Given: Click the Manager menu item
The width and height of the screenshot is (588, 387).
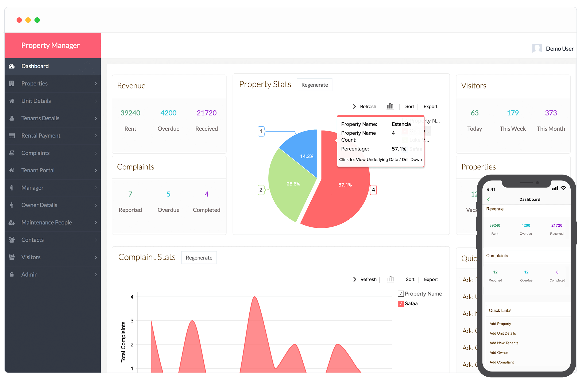Looking at the screenshot, I should (52, 187).
